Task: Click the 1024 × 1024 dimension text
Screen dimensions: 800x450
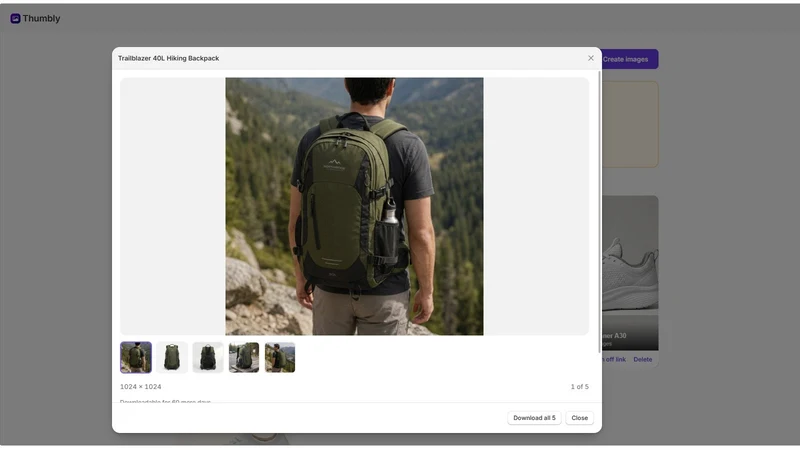Action: click(x=141, y=387)
